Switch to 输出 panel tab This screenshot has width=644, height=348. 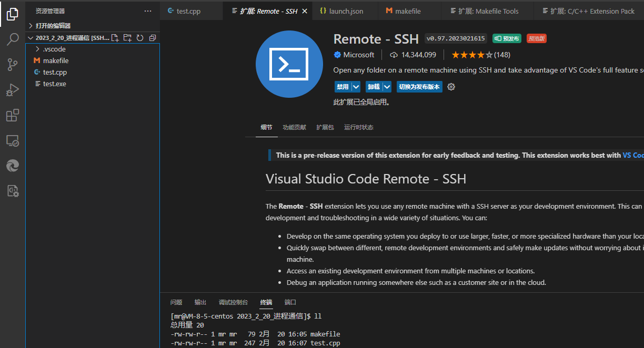(x=200, y=302)
